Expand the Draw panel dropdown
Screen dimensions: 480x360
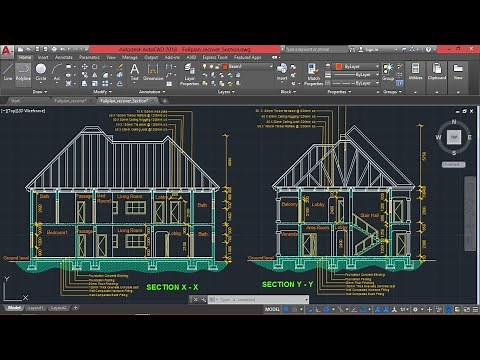tap(40, 92)
